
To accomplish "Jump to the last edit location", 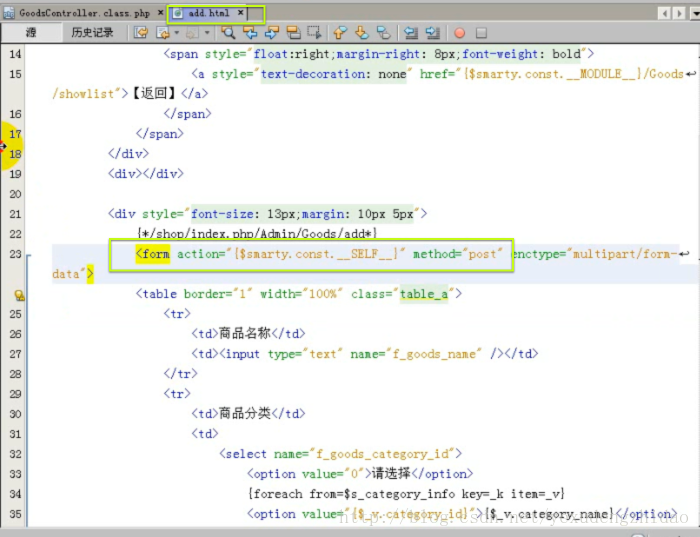I will coord(141,32).
